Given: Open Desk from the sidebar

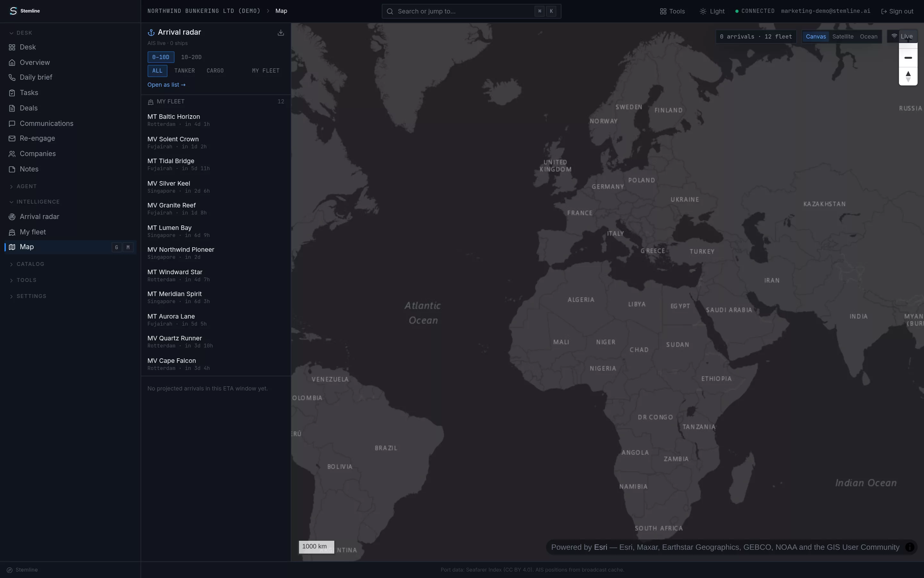Looking at the screenshot, I should point(70,47).
